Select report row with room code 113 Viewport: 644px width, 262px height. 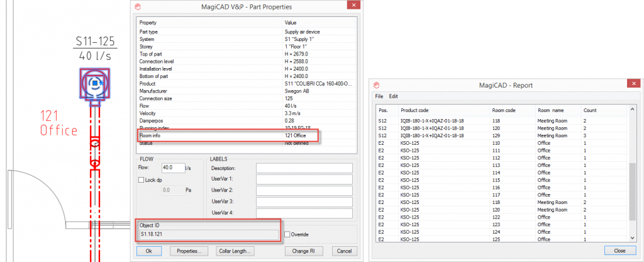[x=502, y=166]
